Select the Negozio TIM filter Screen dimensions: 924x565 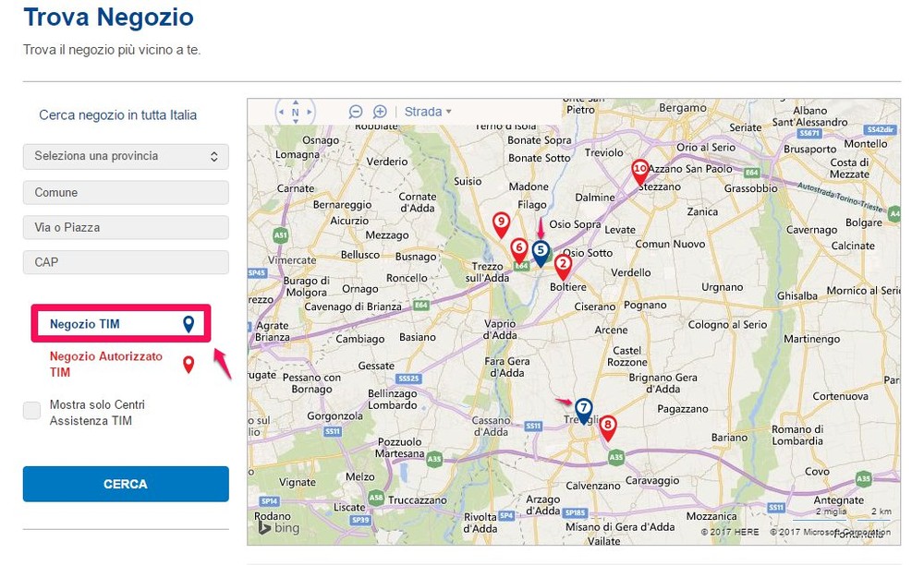click(x=121, y=324)
